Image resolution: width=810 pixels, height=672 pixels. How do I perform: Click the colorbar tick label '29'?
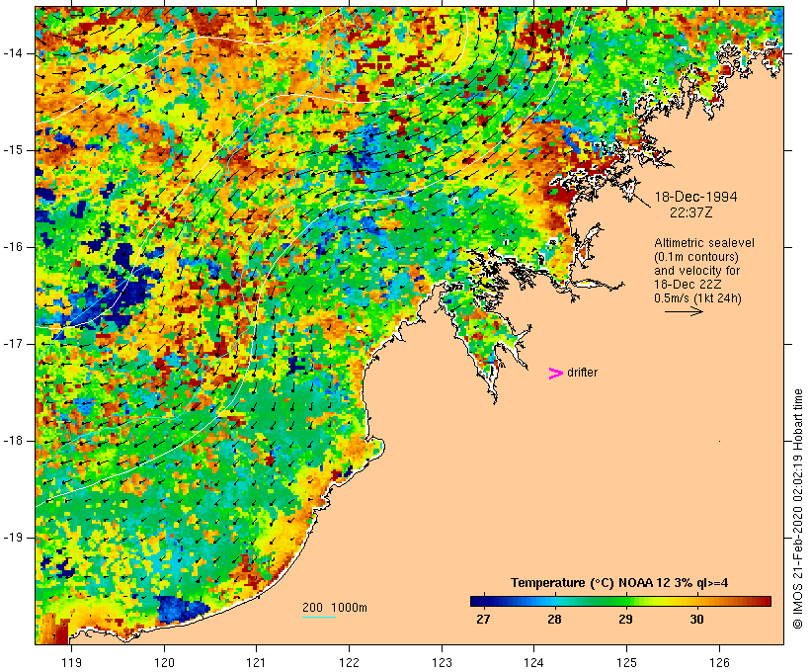625,620
